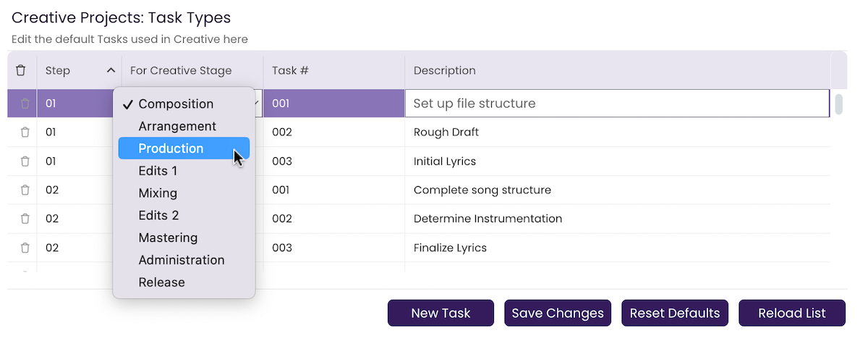Select Production from the stage dropdown

pos(184,148)
